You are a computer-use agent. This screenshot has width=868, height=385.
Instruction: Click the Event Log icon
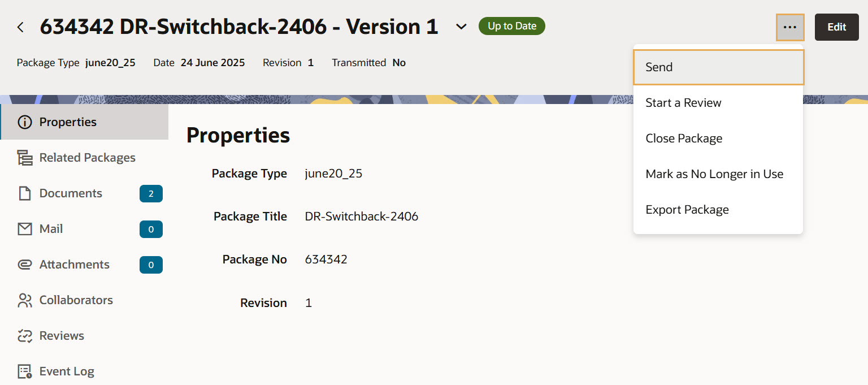pos(25,371)
